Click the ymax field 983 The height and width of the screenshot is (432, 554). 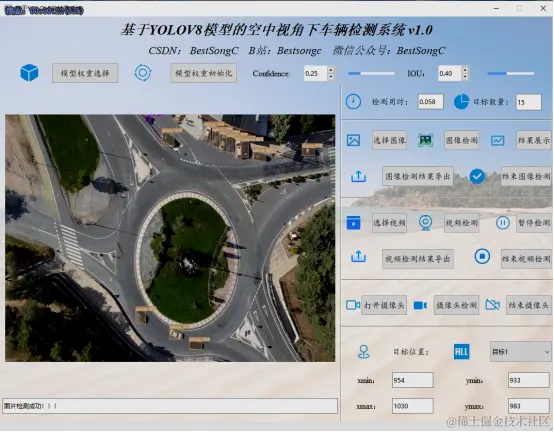[529, 406]
